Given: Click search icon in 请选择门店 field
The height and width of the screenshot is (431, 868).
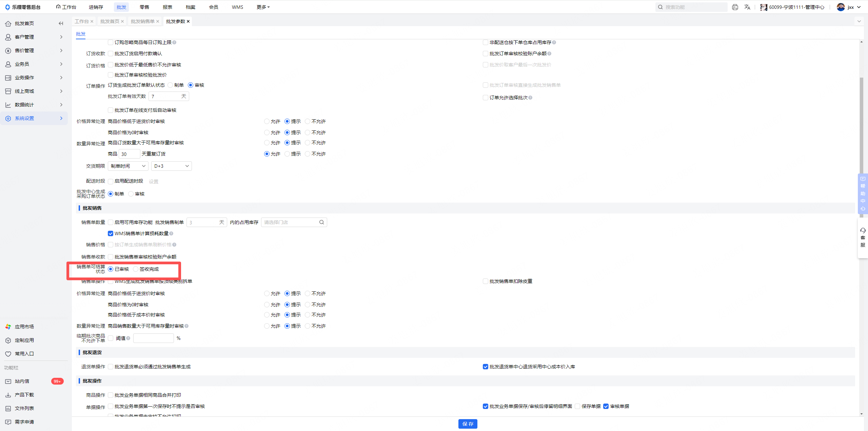Looking at the screenshot, I should (x=321, y=222).
